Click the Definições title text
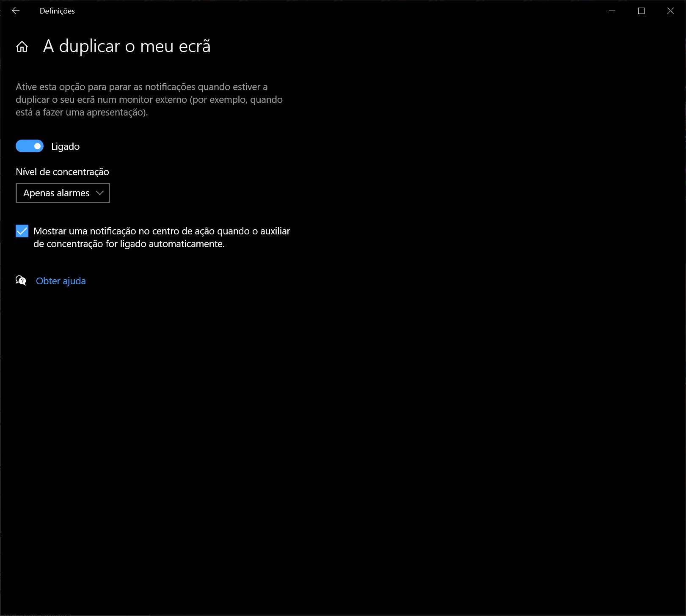Image resolution: width=686 pixels, height=616 pixels. pyautogui.click(x=57, y=11)
